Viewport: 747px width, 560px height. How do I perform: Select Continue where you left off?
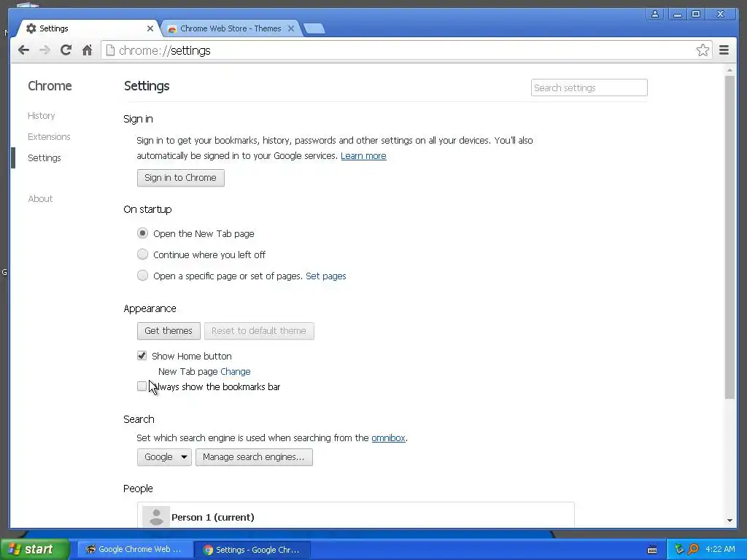(x=142, y=254)
